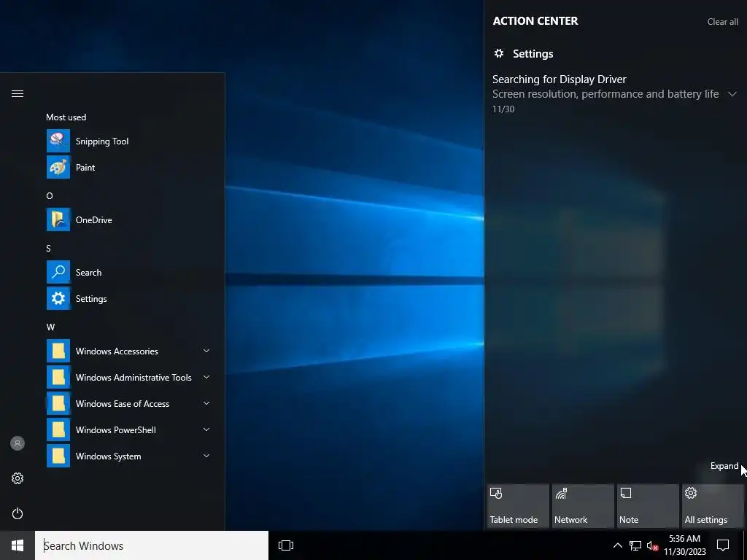Open the settings gear in Start sidebar
This screenshot has height=560, width=747.
pyautogui.click(x=18, y=478)
